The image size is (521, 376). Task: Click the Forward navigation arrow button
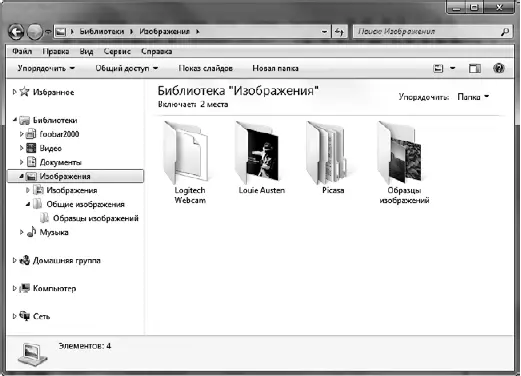[35, 32]
